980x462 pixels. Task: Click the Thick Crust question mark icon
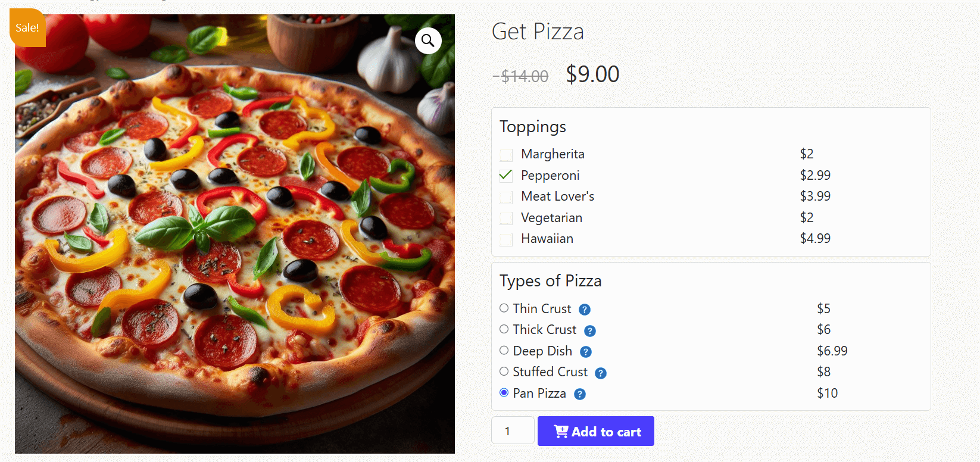[590, 331]
